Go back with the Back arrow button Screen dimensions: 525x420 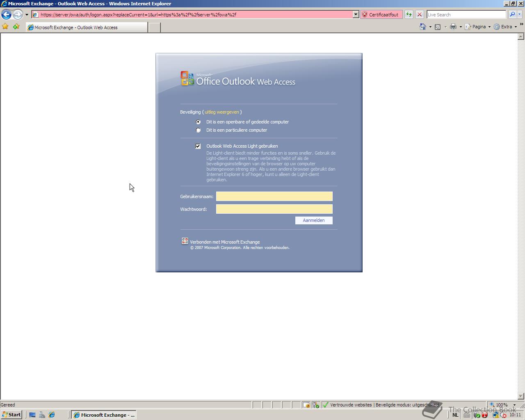click(x=6, y=15)
